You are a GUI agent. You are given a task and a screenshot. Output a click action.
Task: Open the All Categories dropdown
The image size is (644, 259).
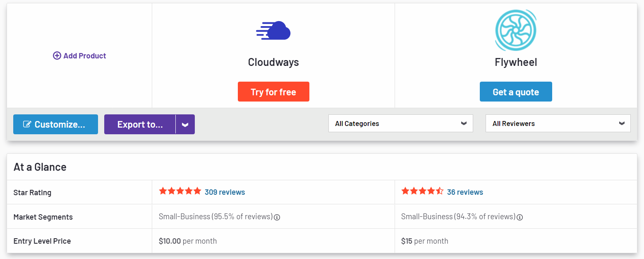tap(401, 123)
